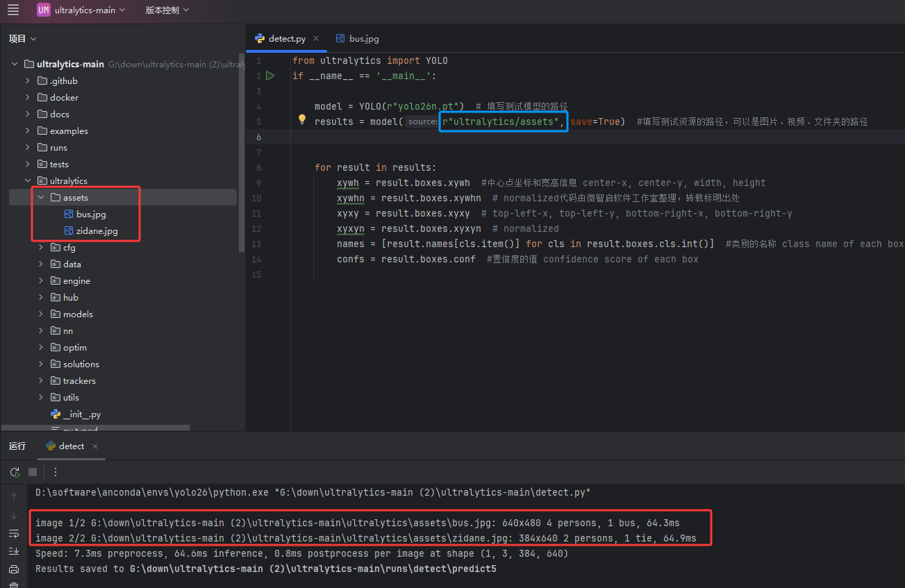Switch to the bus.jpg editor tab
905x588 pixels.
357,39
